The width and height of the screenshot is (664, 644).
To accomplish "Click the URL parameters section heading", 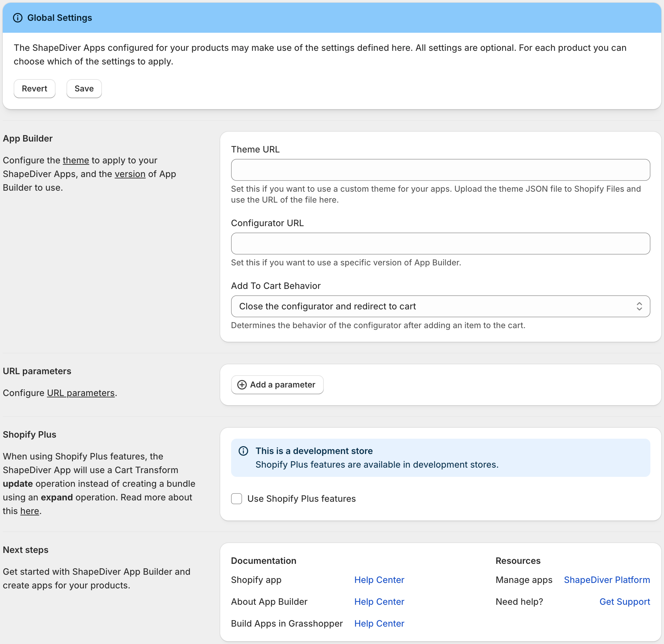I will pos(37,371).
